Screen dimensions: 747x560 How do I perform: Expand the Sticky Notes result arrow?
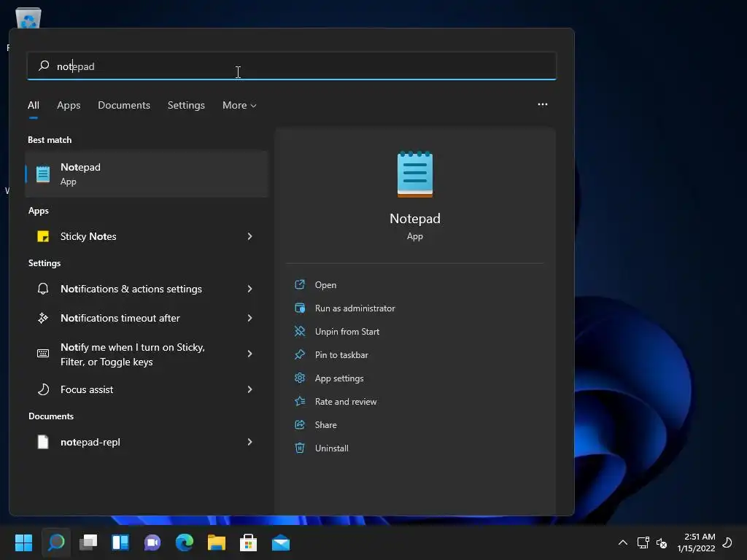pos(249,236)
